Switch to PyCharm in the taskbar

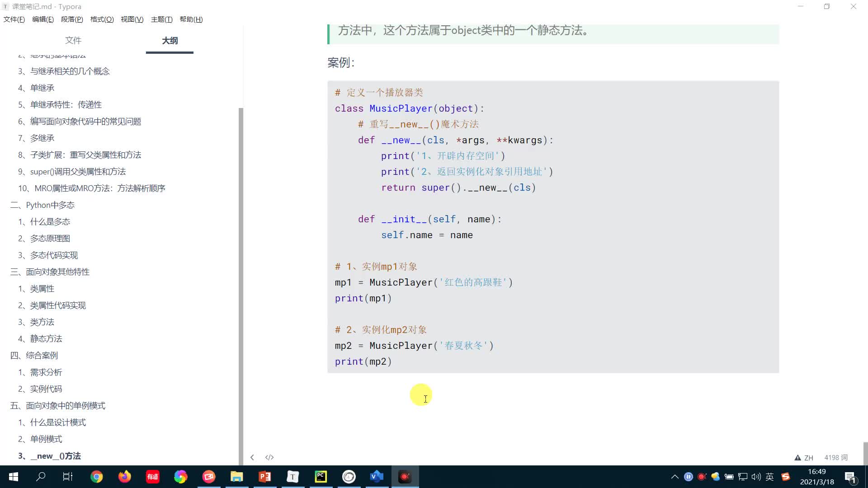click(321, 477)
